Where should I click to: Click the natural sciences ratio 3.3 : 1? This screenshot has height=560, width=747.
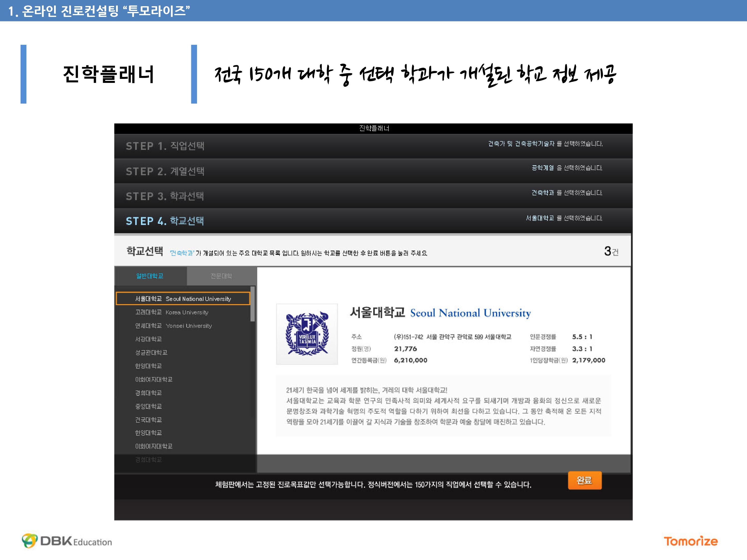click(582, 349)
